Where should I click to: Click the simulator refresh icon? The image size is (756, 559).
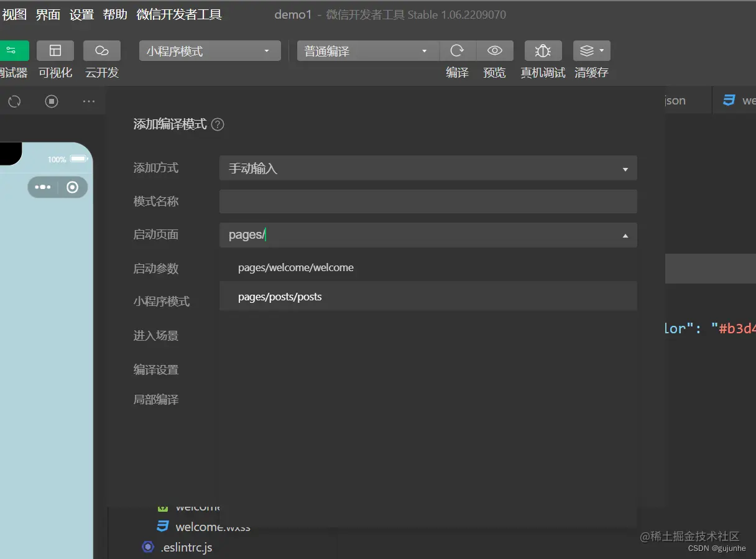(x=14, y=101)
